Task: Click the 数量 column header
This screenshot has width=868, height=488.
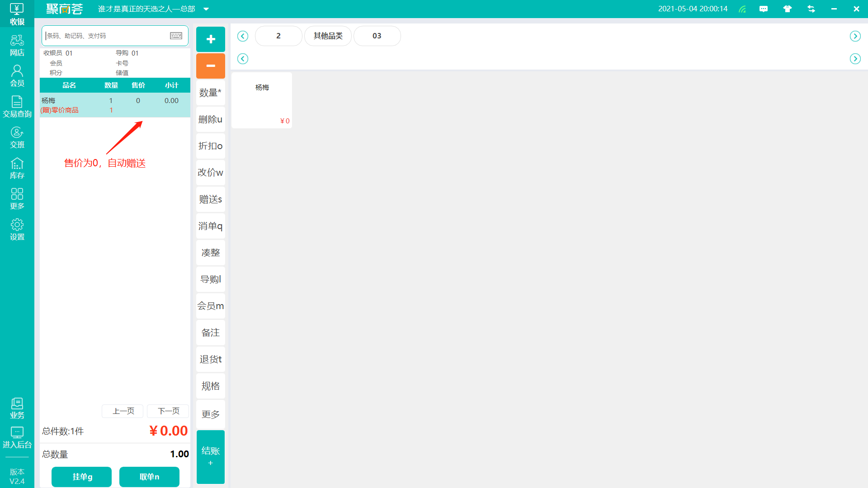Action: click(x=111, y=85)
